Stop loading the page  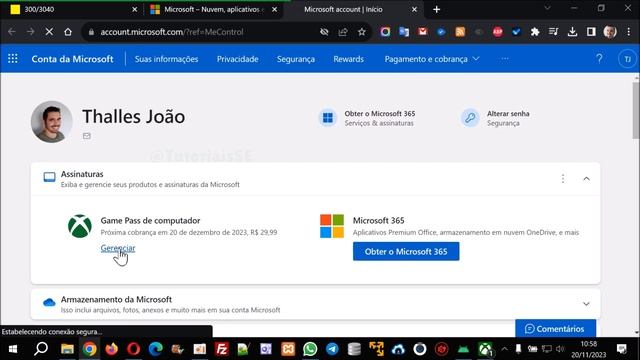pos(49,32)
